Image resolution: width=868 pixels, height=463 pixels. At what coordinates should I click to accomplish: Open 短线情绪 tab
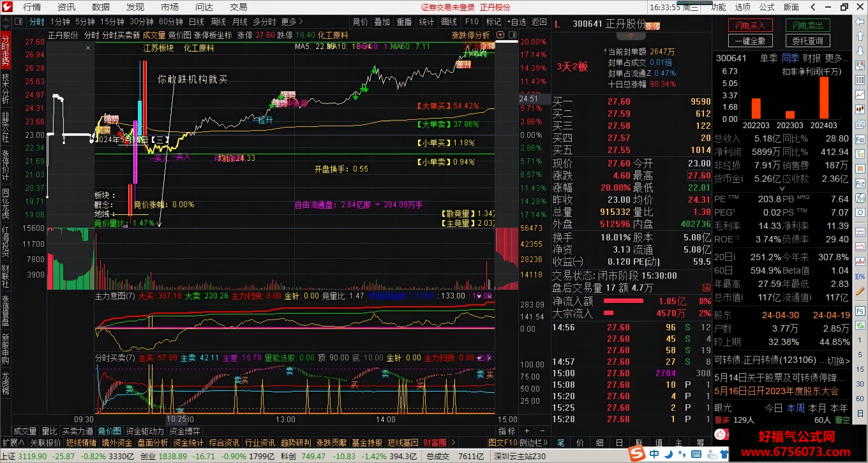[x=81, y=443]
